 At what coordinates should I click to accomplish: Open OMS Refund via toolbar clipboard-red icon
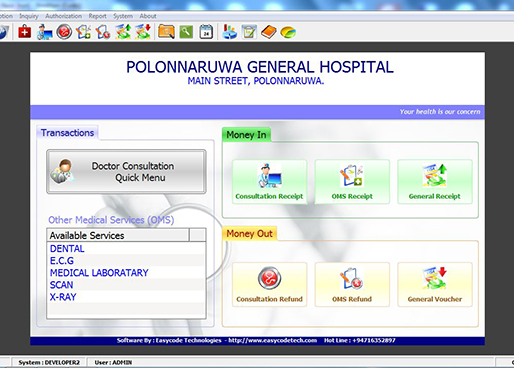point(103,32)
